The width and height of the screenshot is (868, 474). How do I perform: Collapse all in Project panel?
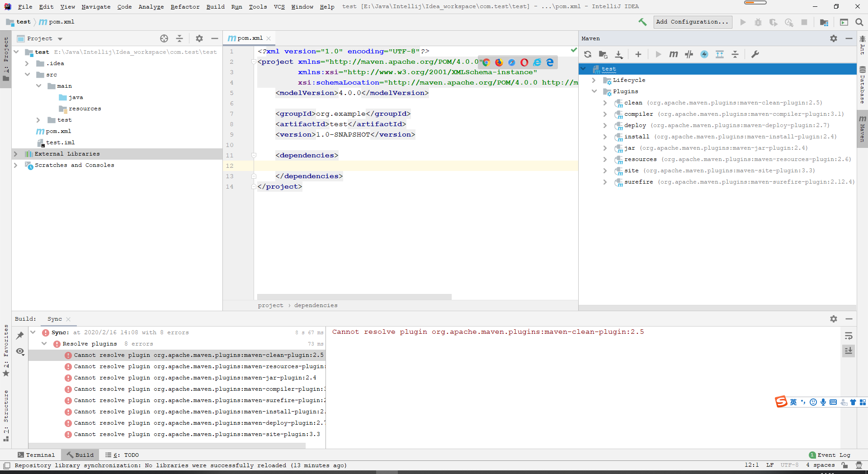[179, 38]
